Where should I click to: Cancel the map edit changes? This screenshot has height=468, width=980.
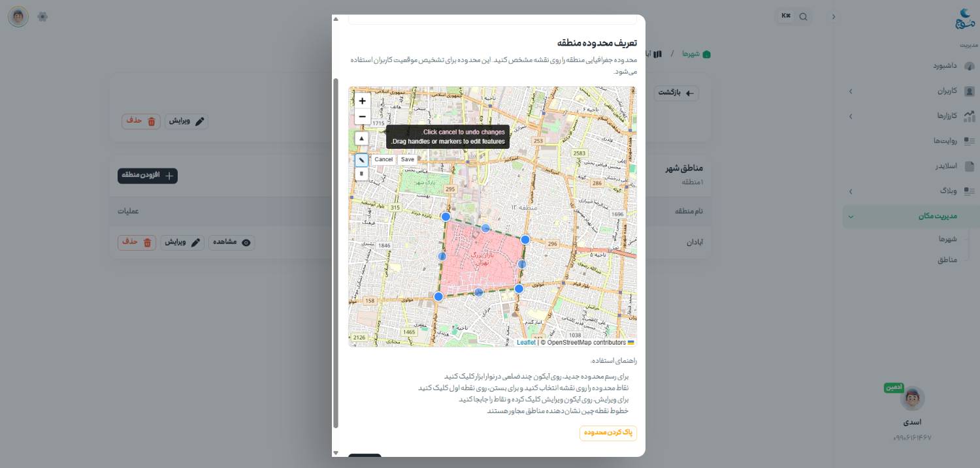384,159
